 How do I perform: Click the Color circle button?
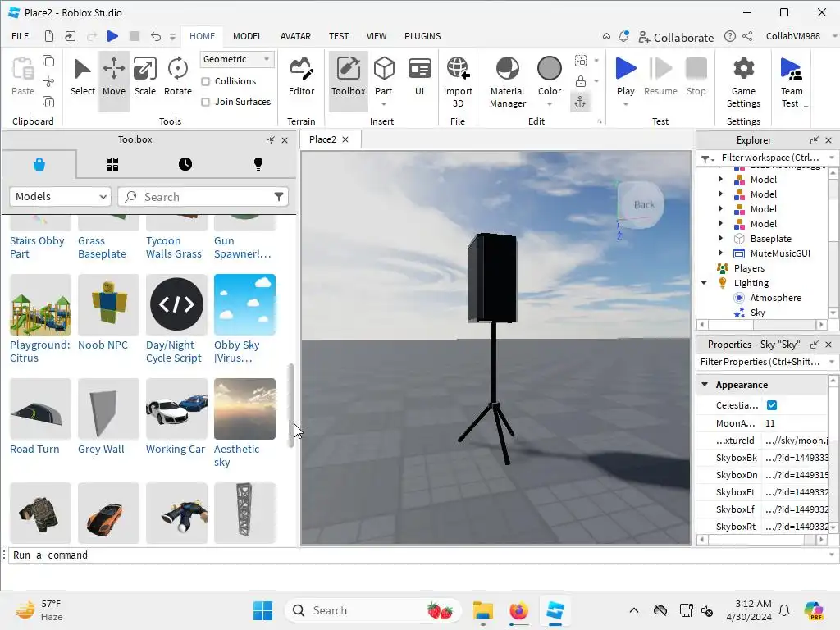point(549,69)
